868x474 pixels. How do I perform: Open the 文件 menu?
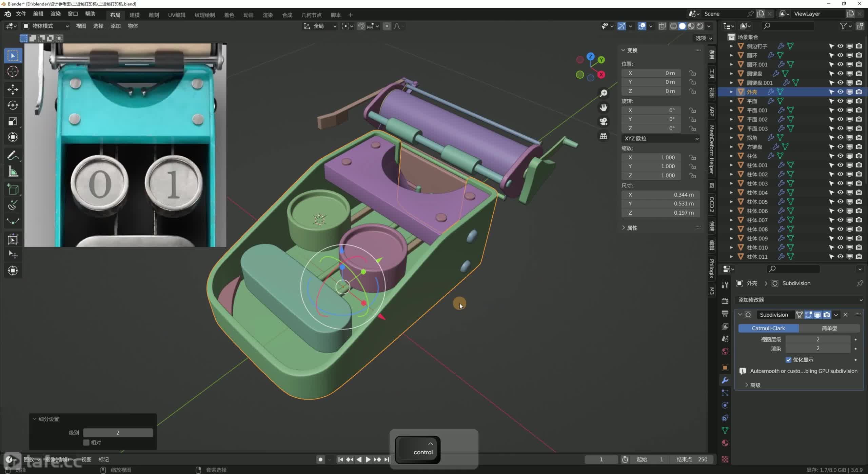click(21, 14)
